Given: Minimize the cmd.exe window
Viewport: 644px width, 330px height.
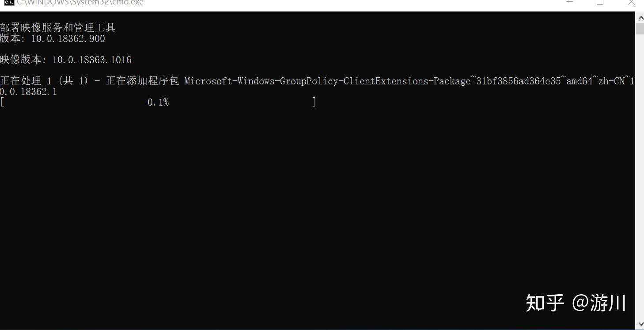Looking at the screenshot, I should point(570,2).
